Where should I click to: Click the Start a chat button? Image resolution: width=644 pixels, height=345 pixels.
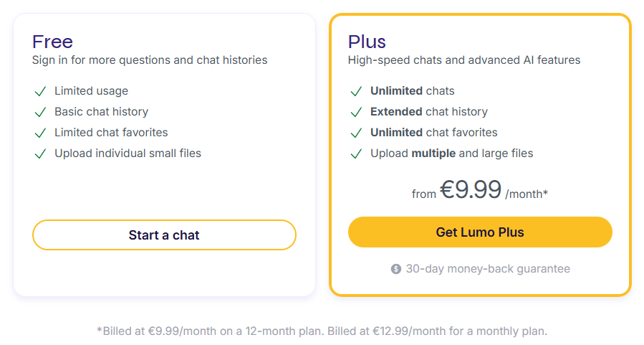(164, 235)
